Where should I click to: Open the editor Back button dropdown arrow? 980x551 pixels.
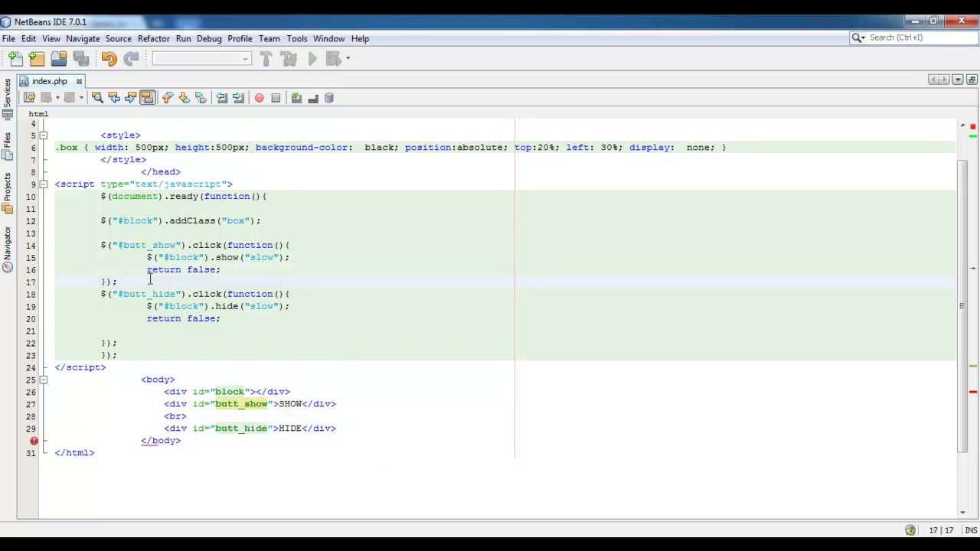pyautogui.click(x=57, y=98)
